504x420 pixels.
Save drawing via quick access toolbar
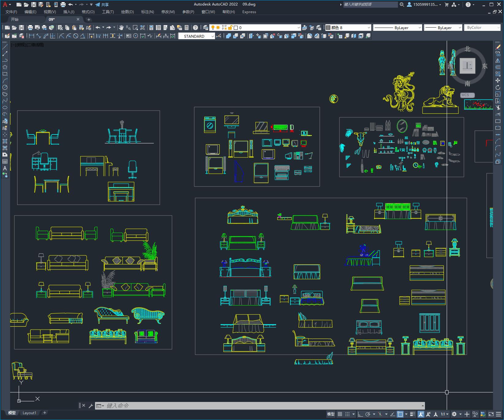tap(34, 5)
